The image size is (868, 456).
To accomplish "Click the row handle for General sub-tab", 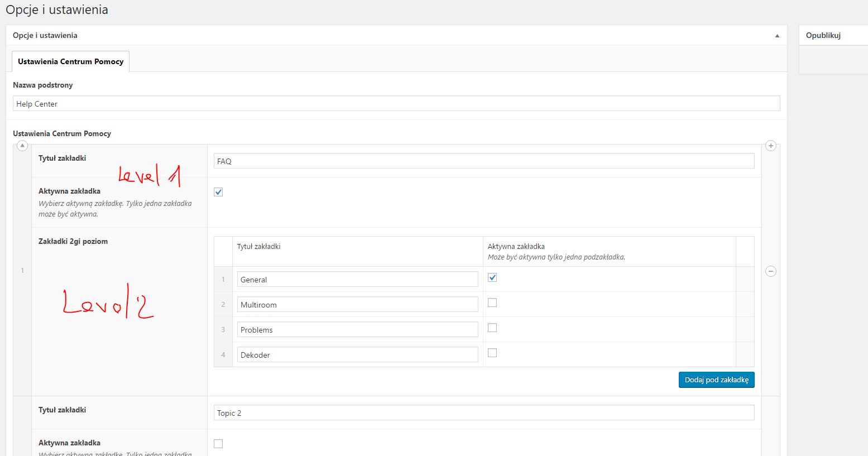I will coord(223,279).
